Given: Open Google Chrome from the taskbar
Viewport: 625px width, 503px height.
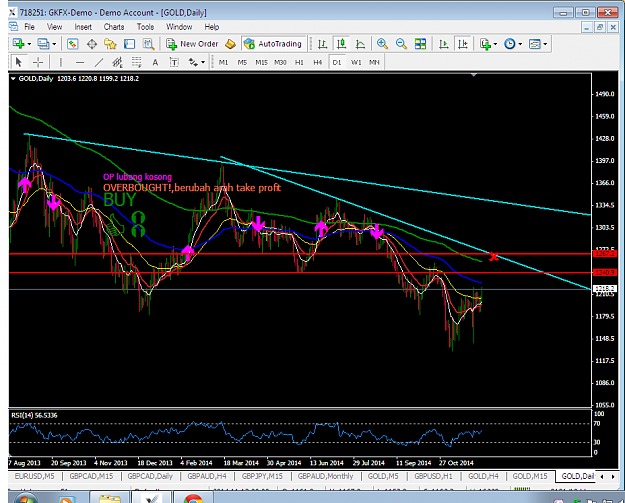Looking at the screenshot, I should pyautogui.click(x=193, y=498).
